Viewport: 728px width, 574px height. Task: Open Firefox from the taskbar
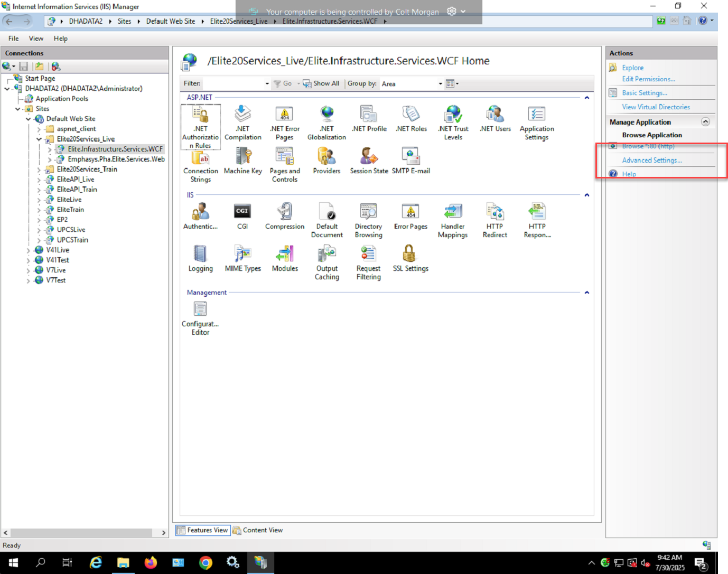click(151, 562)
